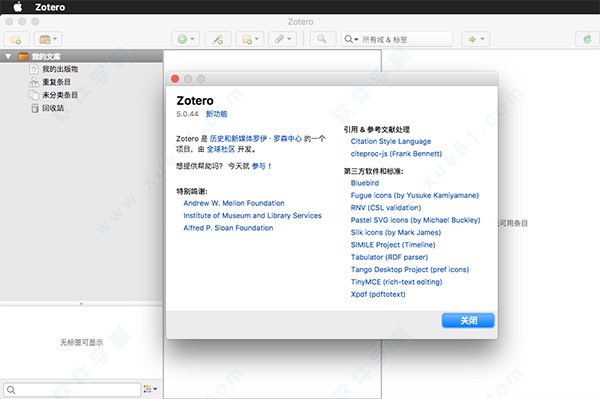
Task: Open SIMILE Project (Timeline) link
Action: 393,244
